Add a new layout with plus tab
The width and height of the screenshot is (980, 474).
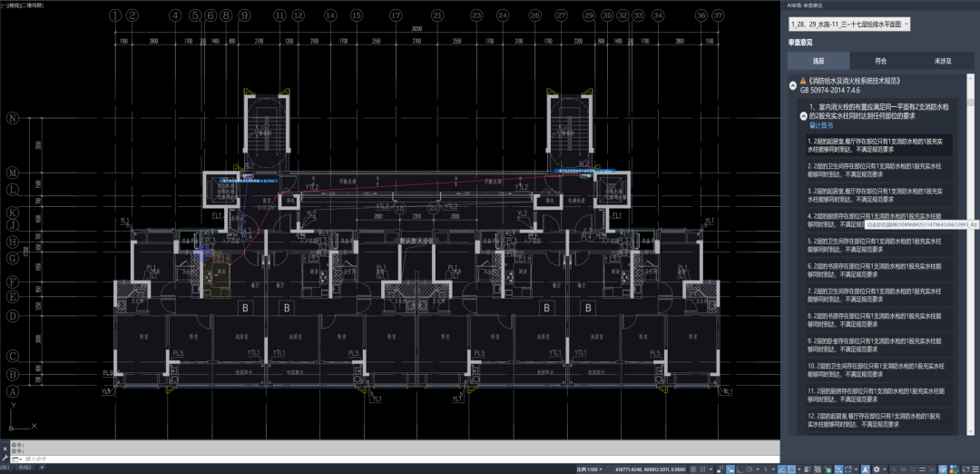pyautogui.click(x=43, y=468)
